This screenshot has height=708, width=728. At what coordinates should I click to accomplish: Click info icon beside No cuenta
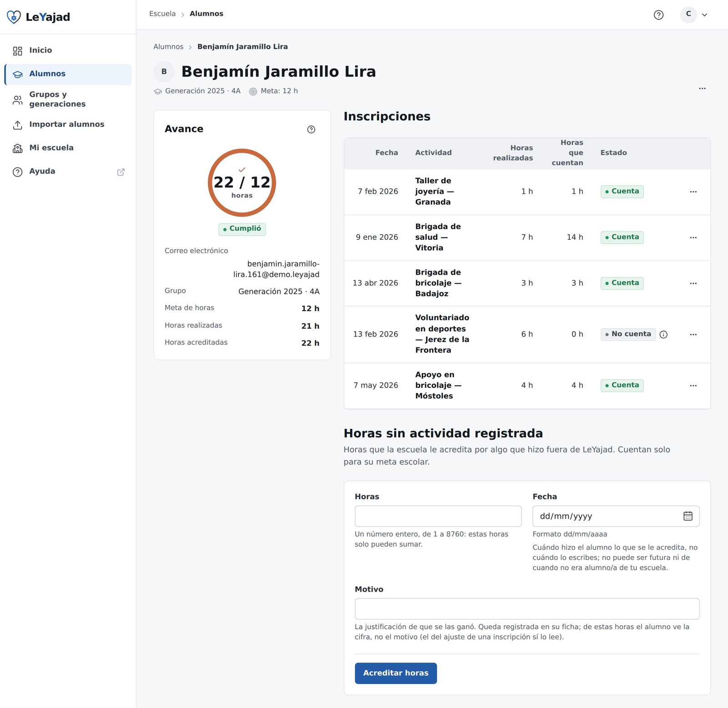(x=663, y=335)
